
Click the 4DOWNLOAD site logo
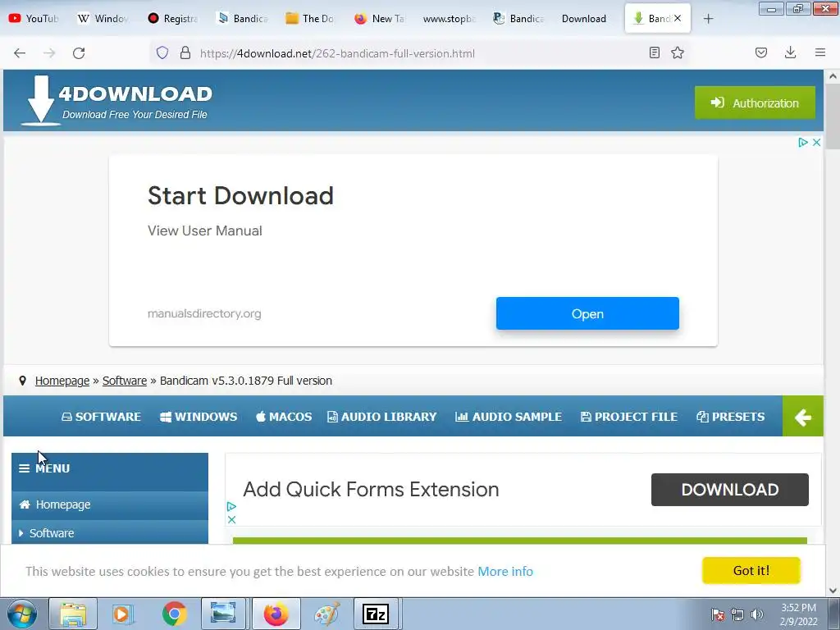click(116, 100)
